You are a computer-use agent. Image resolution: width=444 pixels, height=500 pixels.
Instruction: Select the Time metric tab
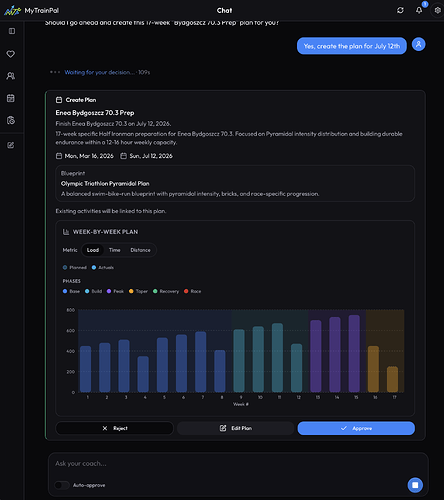(114, 250)
